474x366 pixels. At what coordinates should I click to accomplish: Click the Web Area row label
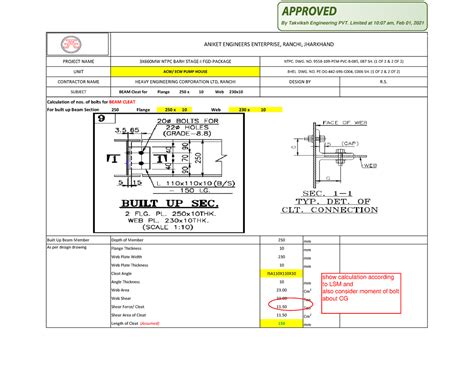pos(120,290)
